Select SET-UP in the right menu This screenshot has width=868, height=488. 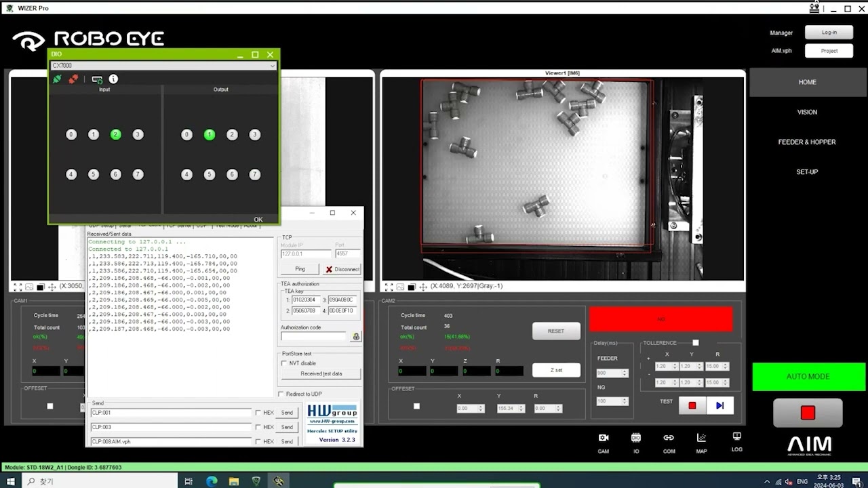point(807,171)
